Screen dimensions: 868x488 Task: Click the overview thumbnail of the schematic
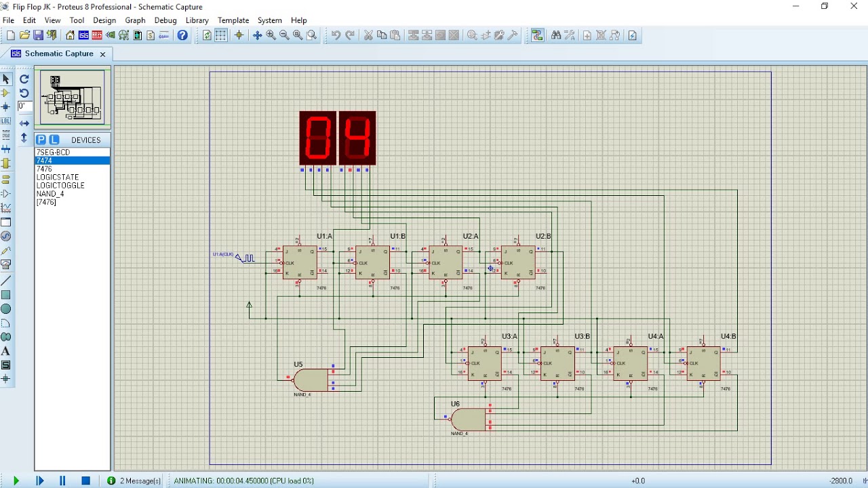73,98
